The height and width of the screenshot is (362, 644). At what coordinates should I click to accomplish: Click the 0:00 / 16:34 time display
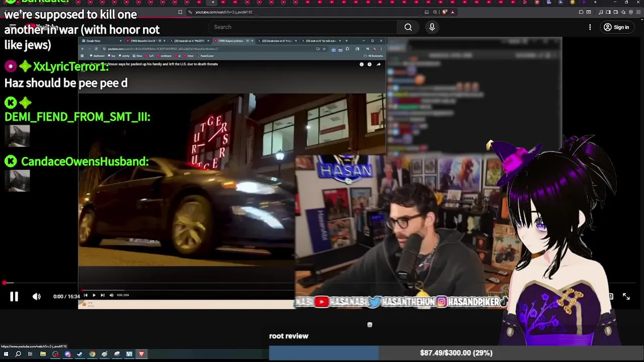pyautogui.click(x=66, y=297)
